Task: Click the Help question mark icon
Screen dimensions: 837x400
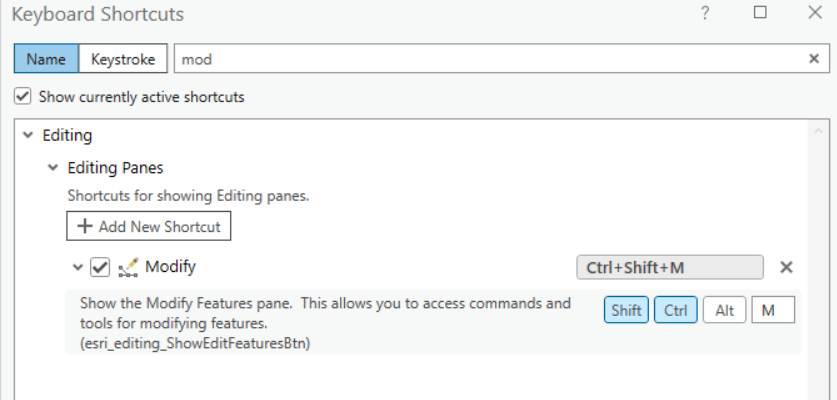Action: [705, 14]
